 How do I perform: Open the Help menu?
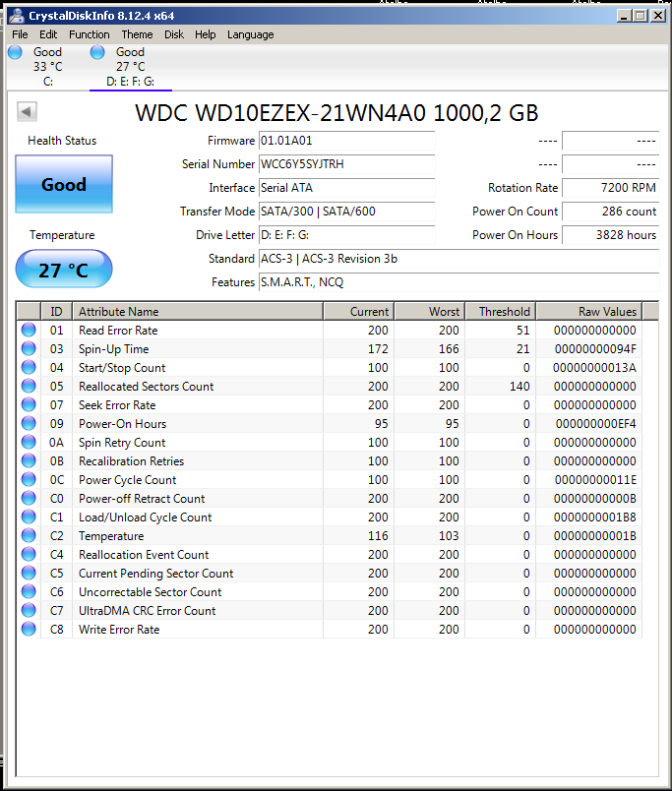pos(206,34)
